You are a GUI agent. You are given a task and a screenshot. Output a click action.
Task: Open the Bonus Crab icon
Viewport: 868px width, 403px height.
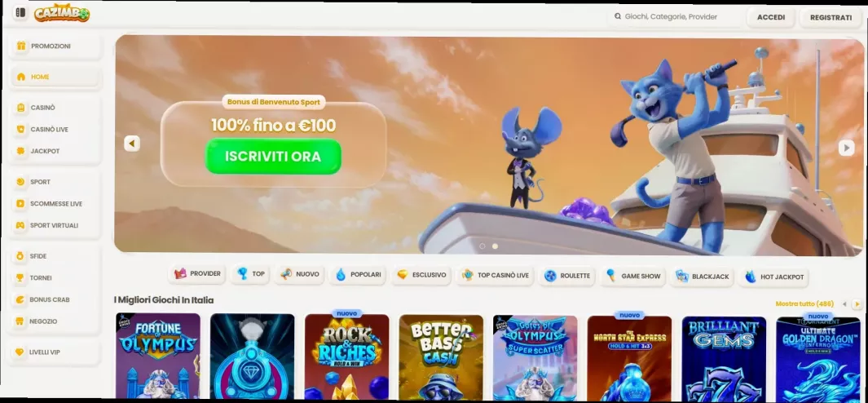(20, 299)
